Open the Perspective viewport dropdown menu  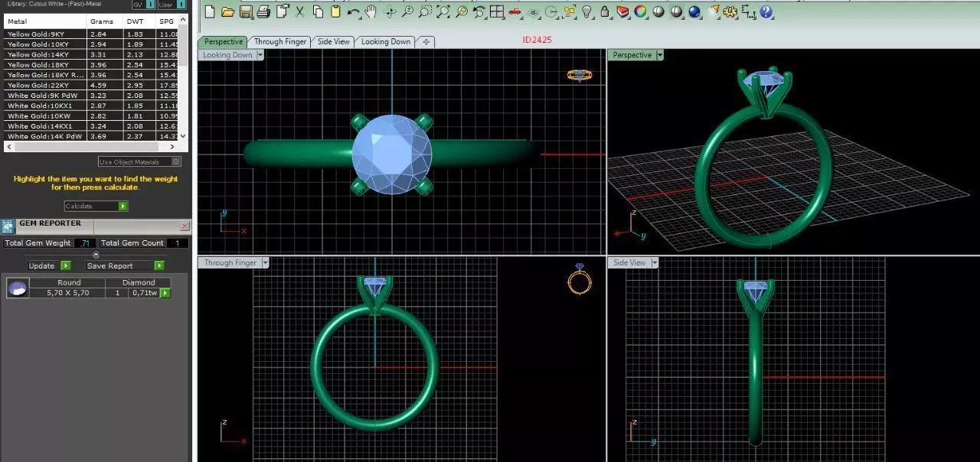pos(660,55)
